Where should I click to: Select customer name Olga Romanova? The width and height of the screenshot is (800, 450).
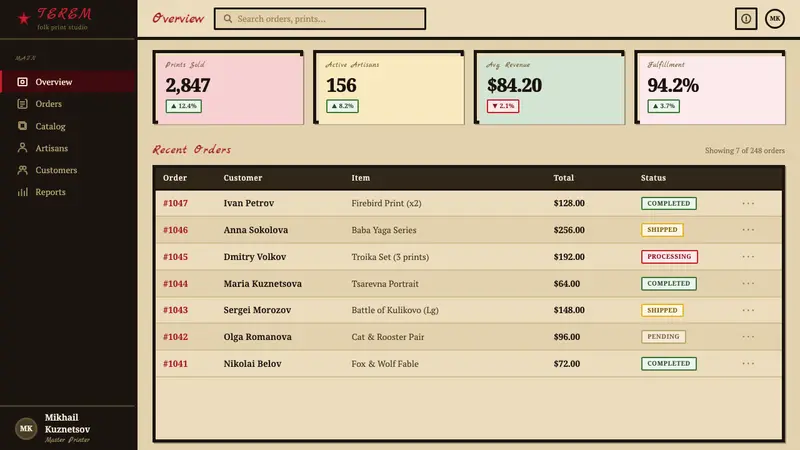point(258,337)
